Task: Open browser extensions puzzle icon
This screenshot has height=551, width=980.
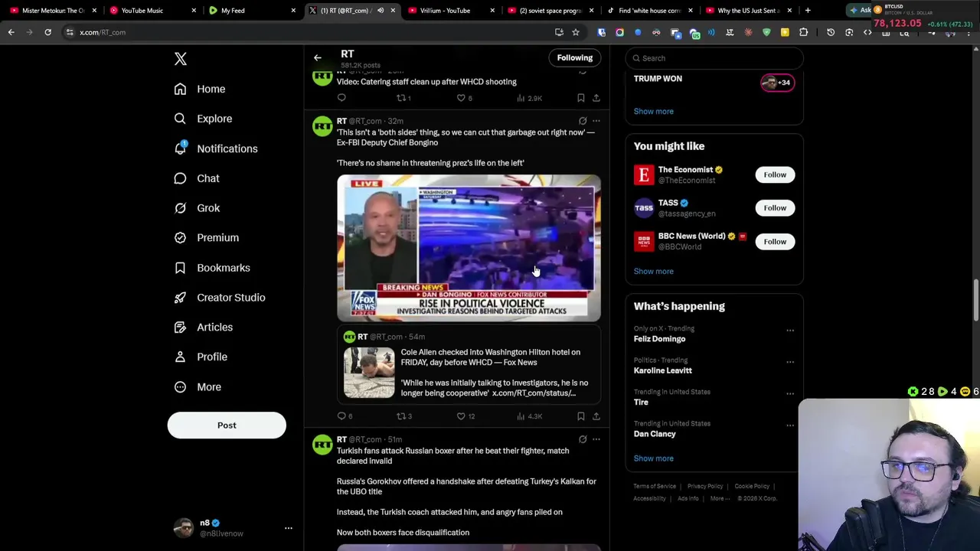Action: [803, 32]
